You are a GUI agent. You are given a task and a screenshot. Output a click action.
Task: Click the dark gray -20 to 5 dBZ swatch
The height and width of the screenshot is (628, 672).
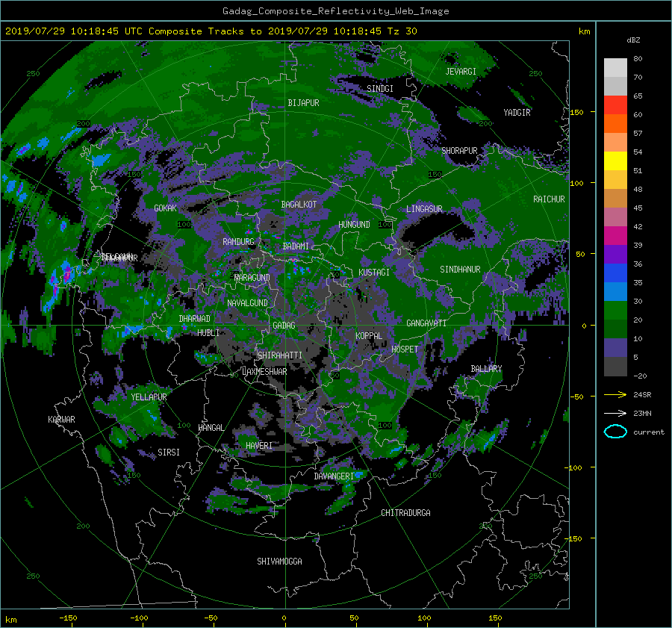coord(615,366)
